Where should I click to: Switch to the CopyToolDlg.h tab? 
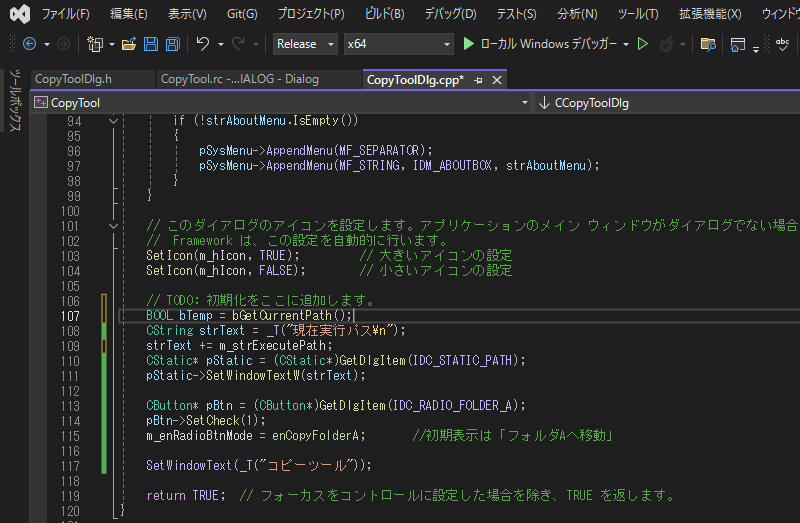click(x=73, y=80)
